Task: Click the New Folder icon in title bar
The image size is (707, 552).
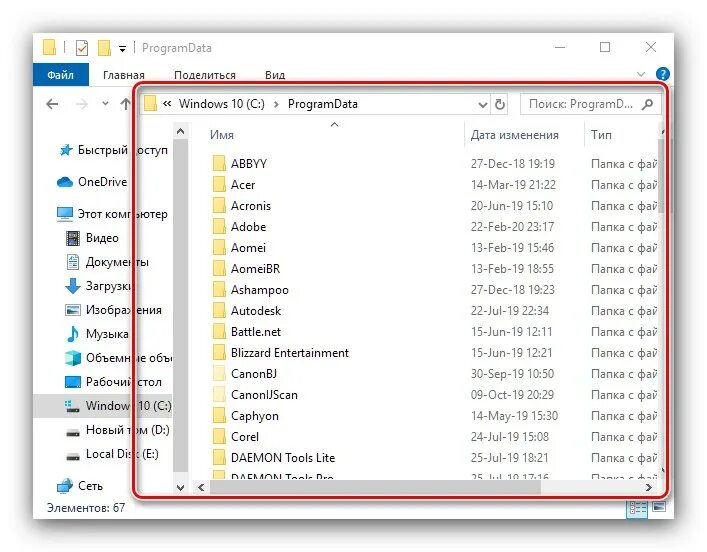Action: 104,47
